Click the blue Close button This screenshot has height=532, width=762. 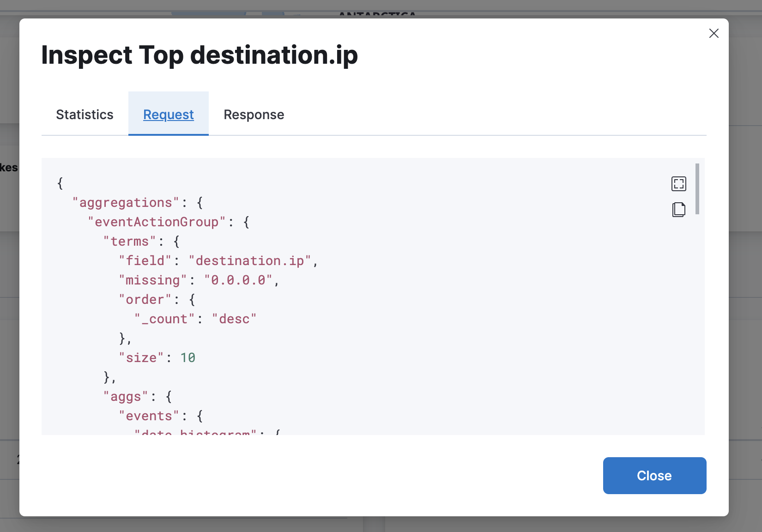tap(654, 476)
